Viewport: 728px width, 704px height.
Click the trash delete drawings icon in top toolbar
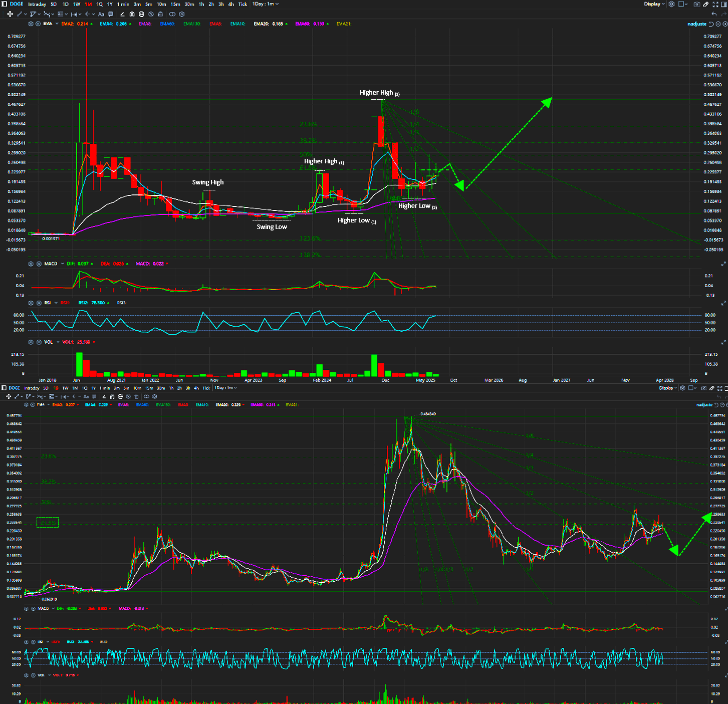[160, 14]
